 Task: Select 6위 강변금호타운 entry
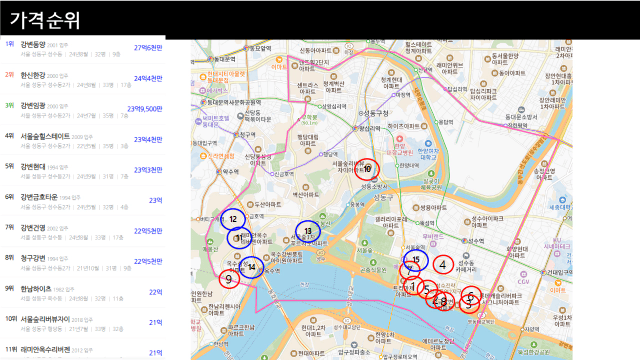point(83,200)
